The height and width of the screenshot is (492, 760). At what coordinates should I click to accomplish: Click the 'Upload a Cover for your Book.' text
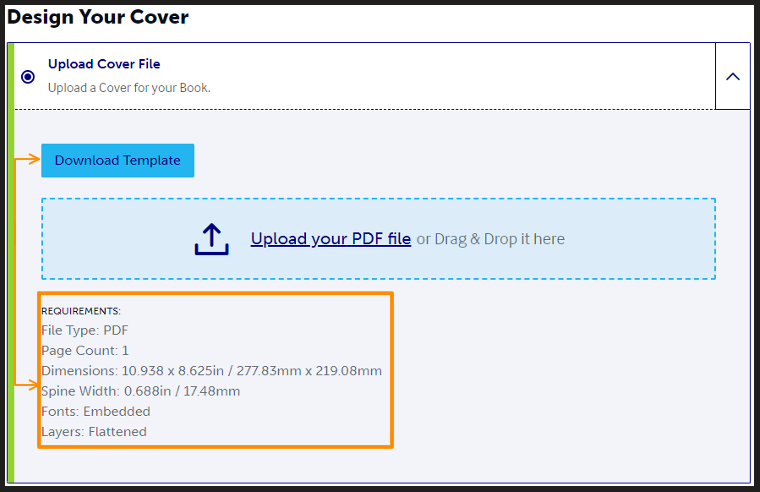(x=129, y=88)
